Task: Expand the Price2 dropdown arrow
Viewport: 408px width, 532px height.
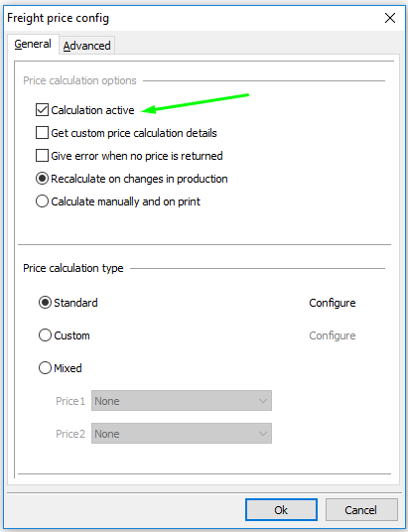Action: tap(263, 434)
